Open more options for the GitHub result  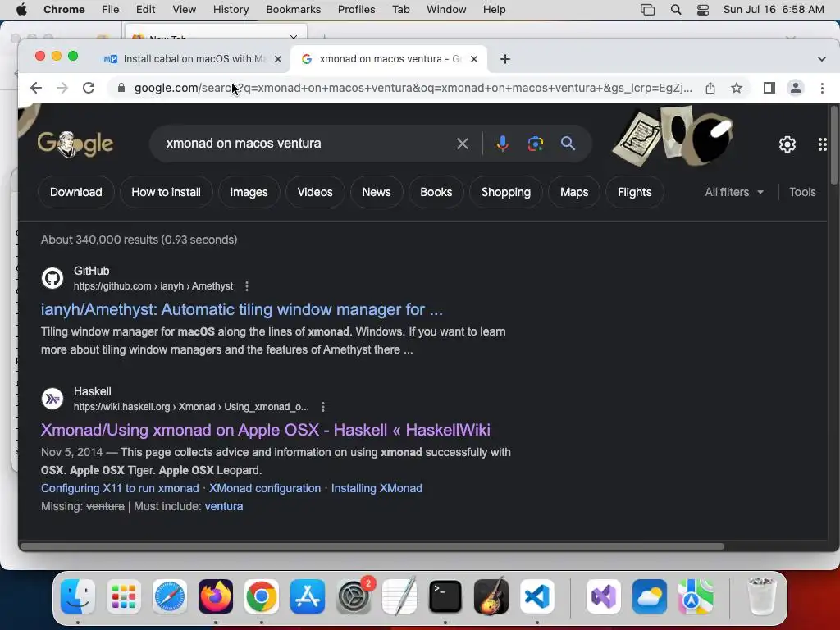[x=247, y=286]
